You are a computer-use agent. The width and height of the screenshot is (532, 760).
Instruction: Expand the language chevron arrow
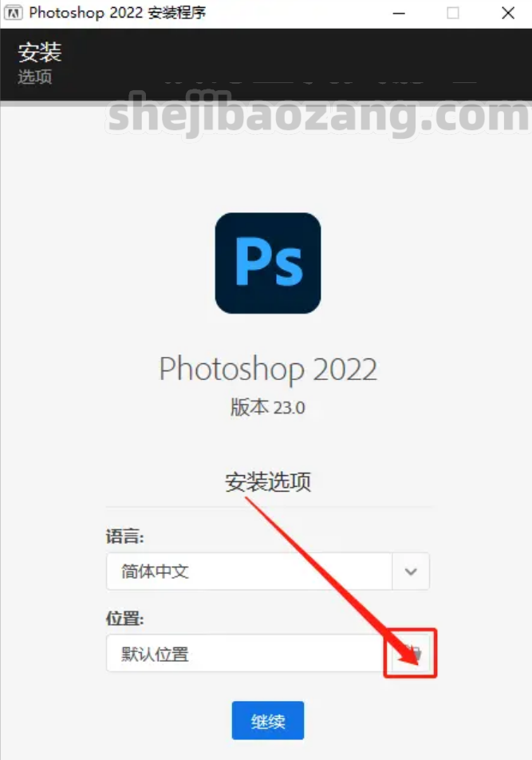tap(411, 572)
